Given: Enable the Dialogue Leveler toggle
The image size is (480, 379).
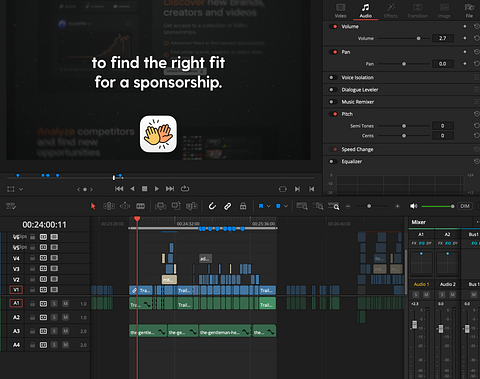Looking at the screenshot, I should (x=332, y=90).
